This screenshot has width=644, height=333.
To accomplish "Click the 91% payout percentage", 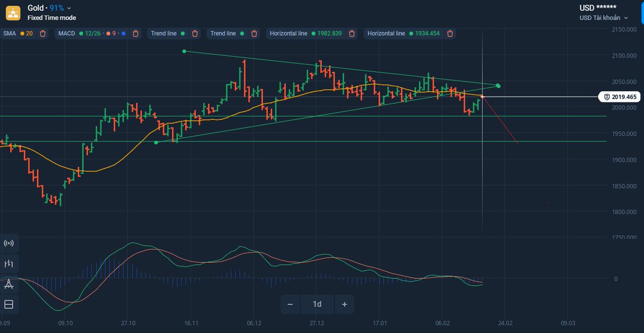I will (56, 8).
